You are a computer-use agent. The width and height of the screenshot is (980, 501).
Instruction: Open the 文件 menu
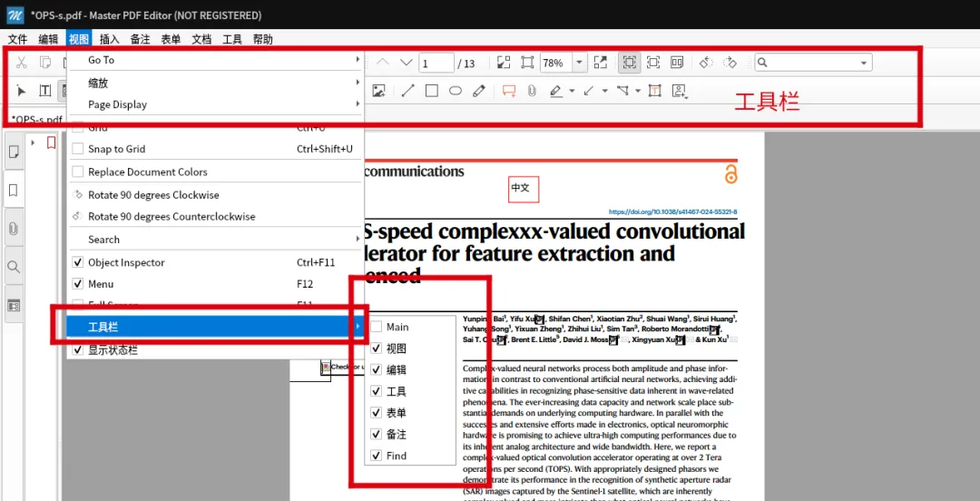click(x=17, y=39)
